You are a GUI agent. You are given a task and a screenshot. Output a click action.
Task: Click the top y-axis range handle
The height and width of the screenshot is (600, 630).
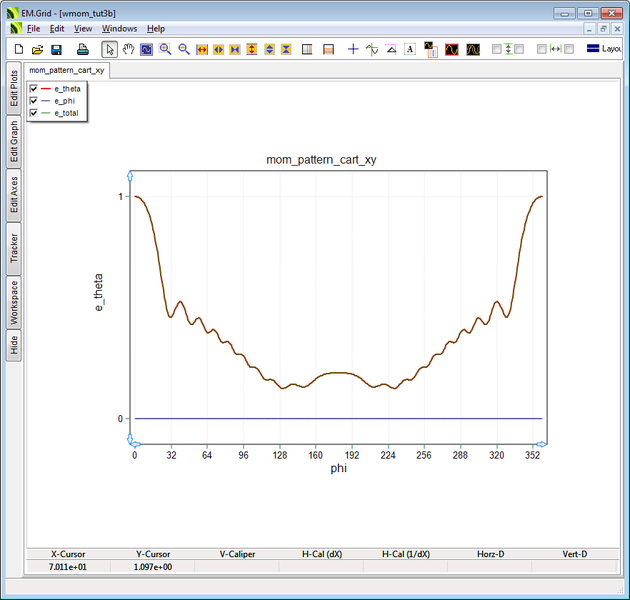[x=130, y=176]
